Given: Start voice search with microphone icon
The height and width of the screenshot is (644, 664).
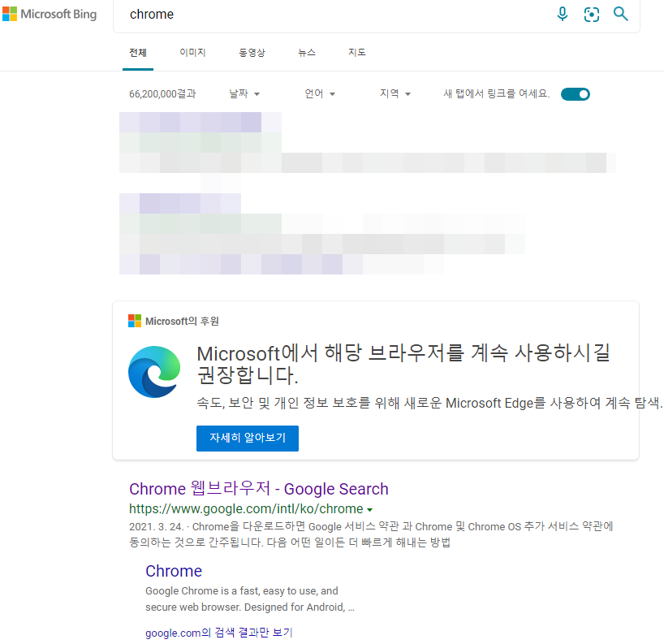Looking at the screenshot, I should click(x=563, y=14).
